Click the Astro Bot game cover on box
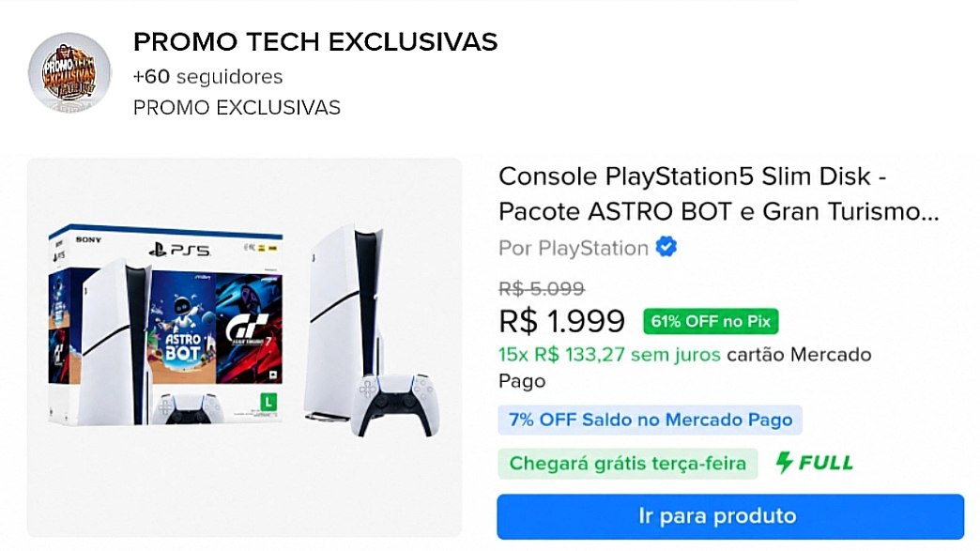Image resolution: width=980 pixels, height=551 pixels. pos(181,327)
